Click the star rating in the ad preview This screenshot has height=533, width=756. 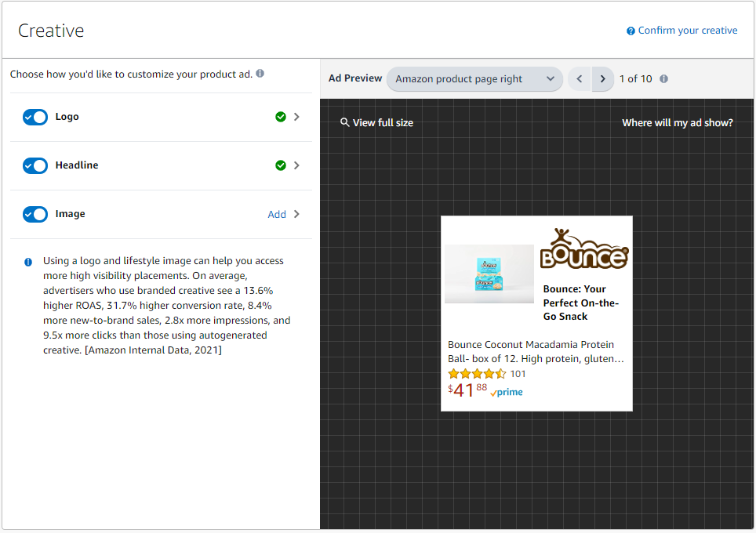[x=477, y=374]
